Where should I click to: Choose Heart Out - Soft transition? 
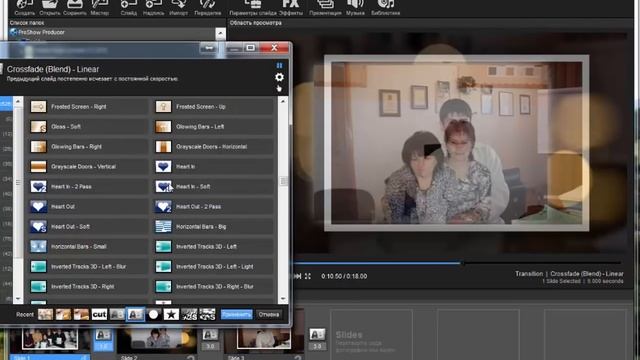(88, 227)
